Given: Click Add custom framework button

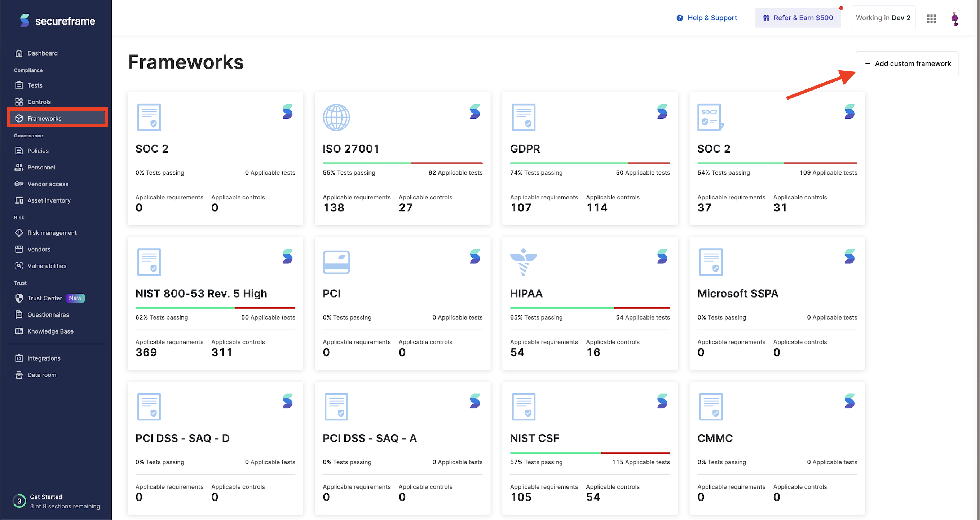Looking at the screenshot, I should point(907,64).
